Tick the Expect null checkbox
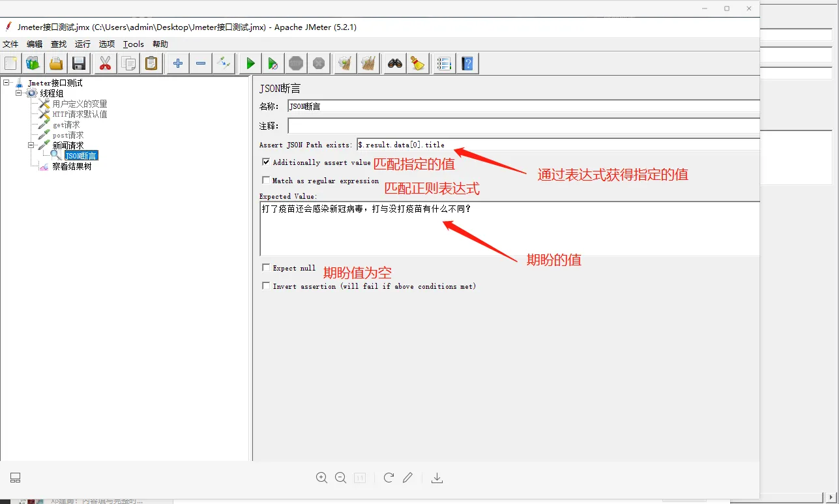The height and width of the screenshot is (504, 839). click(x=266, y=267)
